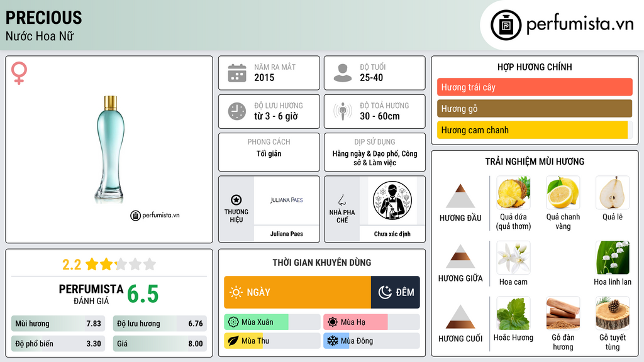
Task: Click the Mùa Thu season bar
Action: pos(272,341)
